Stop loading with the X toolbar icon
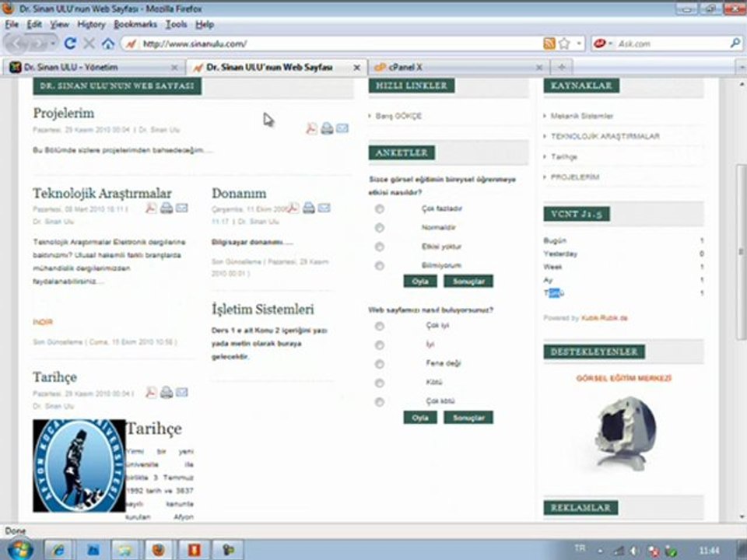This screenshot has height=560, width=747. pyautogui.click(x=89, y=44)
